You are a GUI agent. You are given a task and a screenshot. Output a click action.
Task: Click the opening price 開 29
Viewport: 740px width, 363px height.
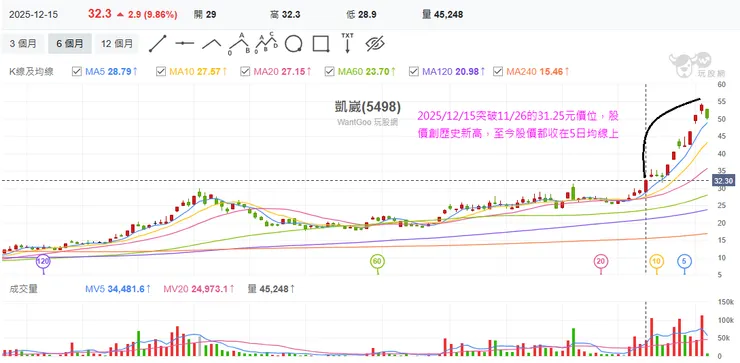point(205,15)
